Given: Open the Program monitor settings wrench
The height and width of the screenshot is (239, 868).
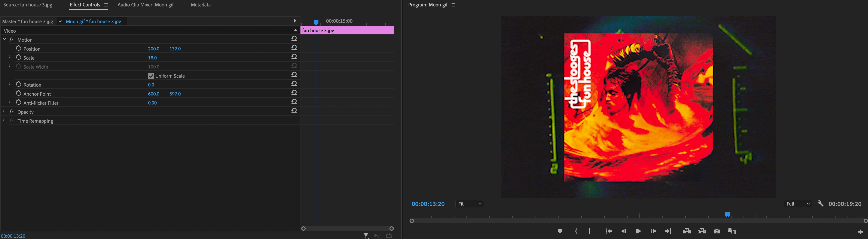Looking at the screenshot, I should click(820, 204).
